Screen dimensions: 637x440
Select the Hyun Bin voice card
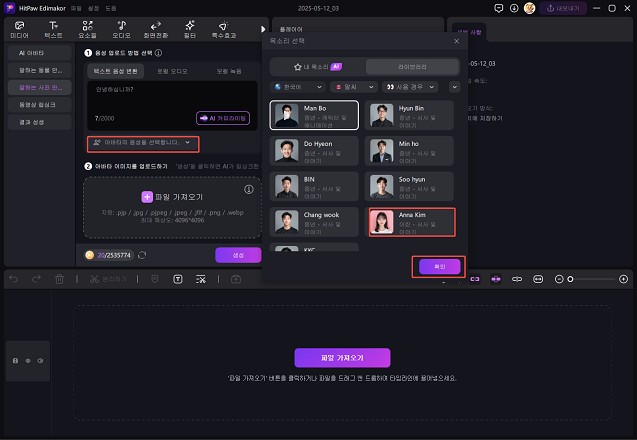click(x=409, y=115)
